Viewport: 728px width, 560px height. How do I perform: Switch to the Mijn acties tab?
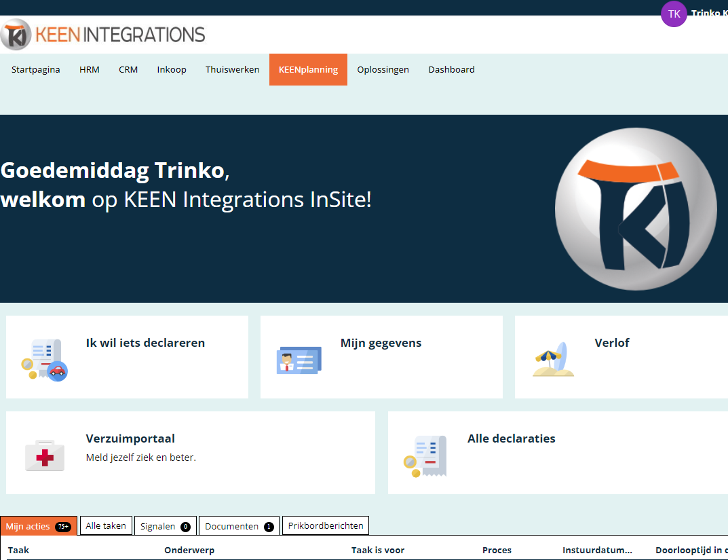pyautogui.click(x=39, y=526)
